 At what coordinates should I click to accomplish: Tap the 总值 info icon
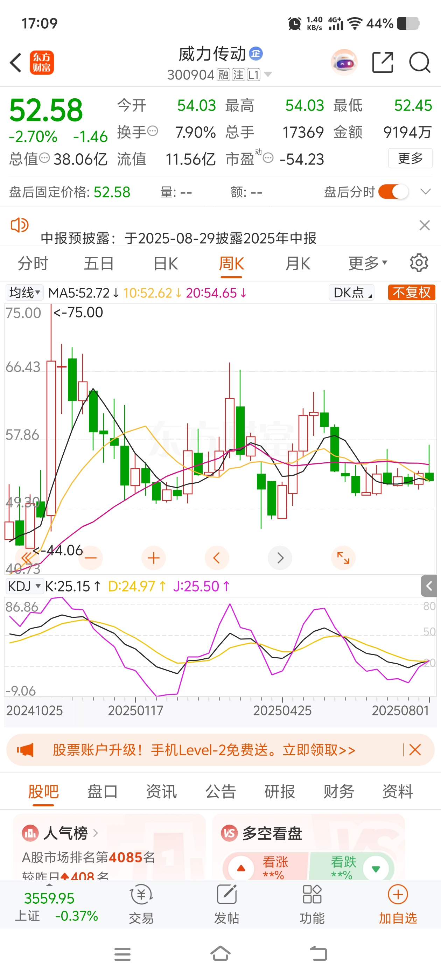click(44, 157)
